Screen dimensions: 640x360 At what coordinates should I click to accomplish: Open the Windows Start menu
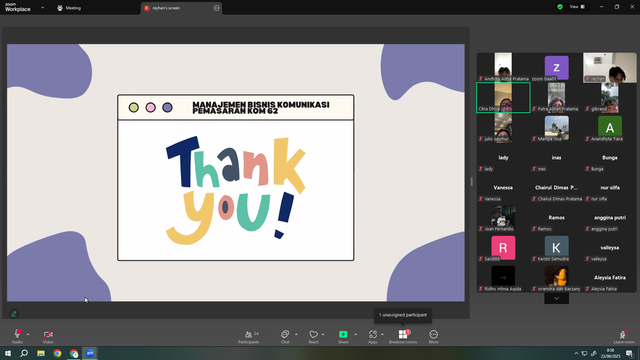click(8, 353)
